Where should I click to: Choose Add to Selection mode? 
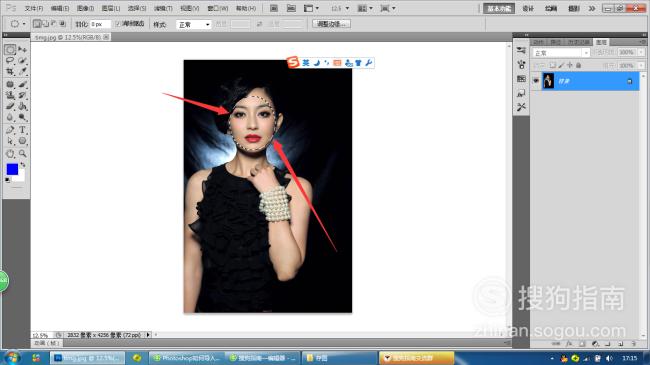(x=45, y=24)
